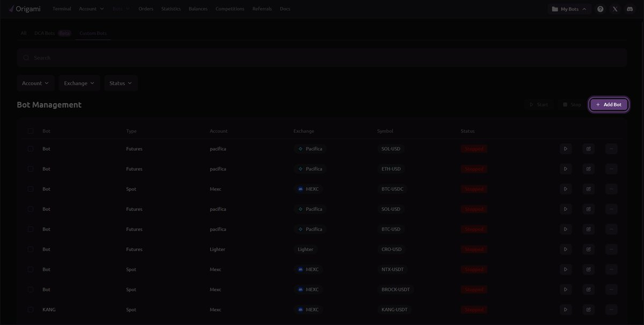Open the X (Twitter) link icon
This screenshot has height=325, width=644.
point(615,9)
